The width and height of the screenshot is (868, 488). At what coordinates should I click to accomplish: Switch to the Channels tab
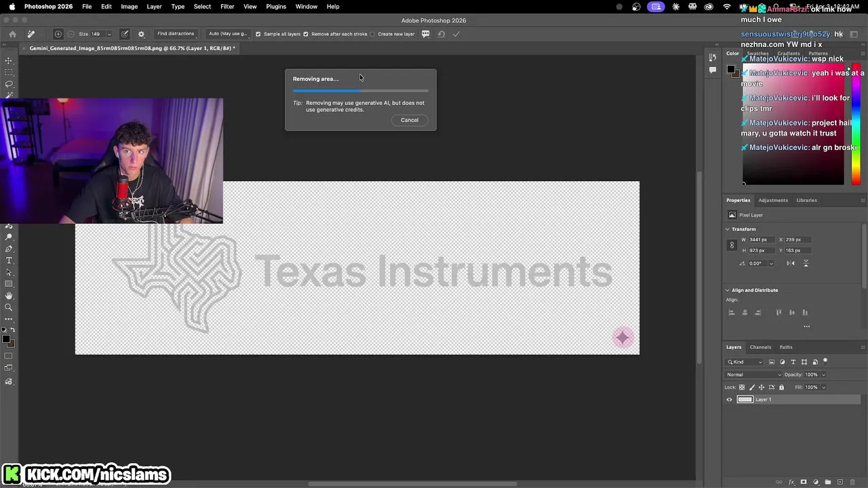tap(760, 347)
